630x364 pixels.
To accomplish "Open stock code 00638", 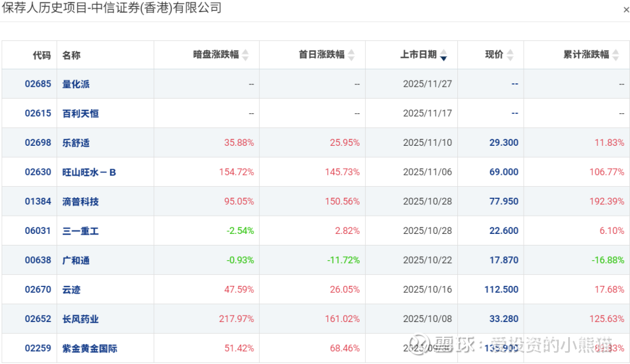I will [38, 260].
